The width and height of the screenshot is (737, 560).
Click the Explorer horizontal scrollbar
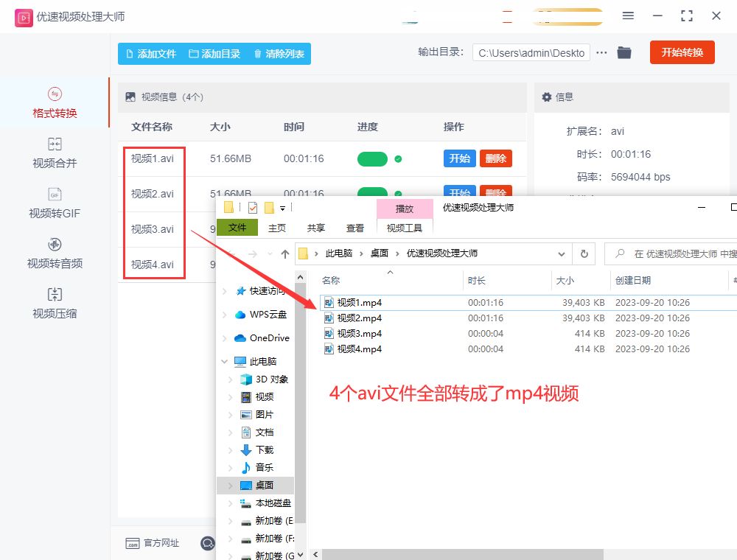click(463, 554)
